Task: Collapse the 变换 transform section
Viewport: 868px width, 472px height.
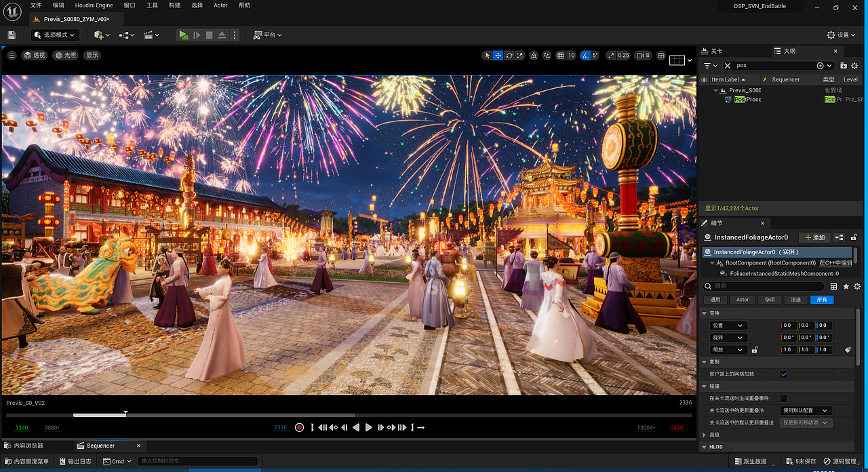Action: coord(704,313)
